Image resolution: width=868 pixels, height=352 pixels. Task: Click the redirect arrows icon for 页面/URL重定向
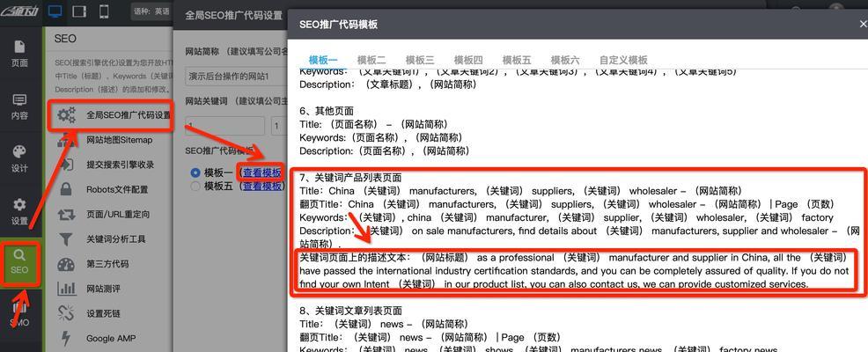click(x=66, y=214)
